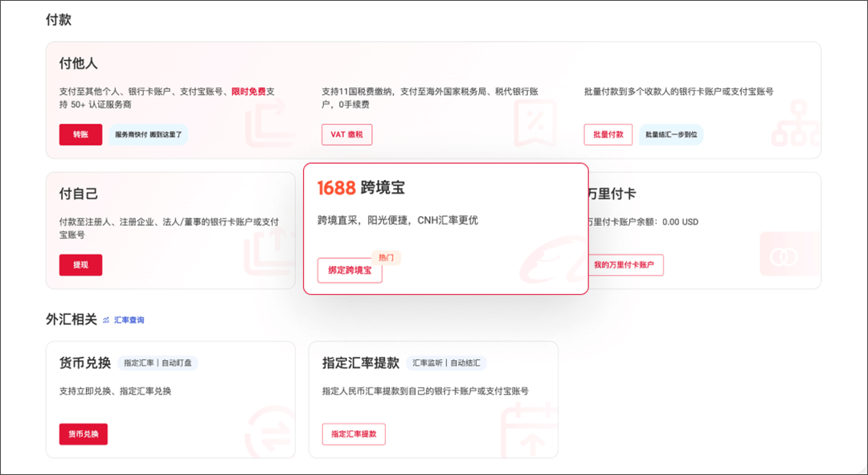Click the 指定汇率提款 card heading
This screenshot has height=475, width=868.
(361, 363)
